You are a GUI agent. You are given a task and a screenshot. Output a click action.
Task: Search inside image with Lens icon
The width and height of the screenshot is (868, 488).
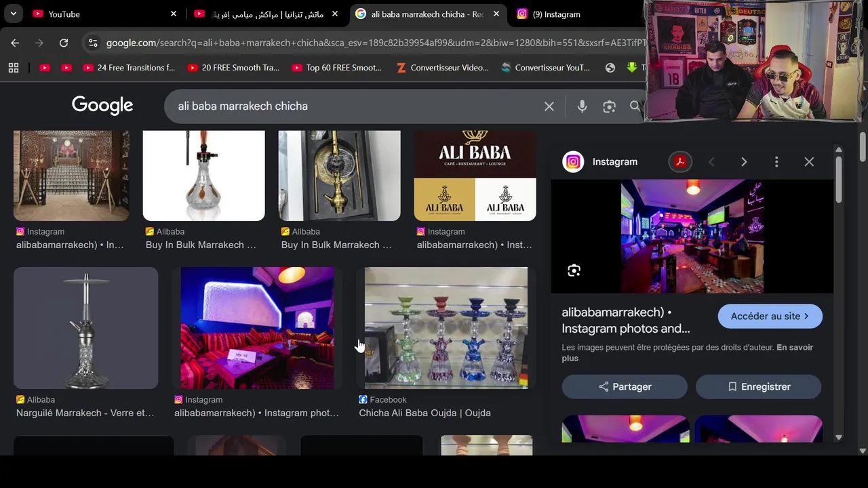click(x=574, y=270)
